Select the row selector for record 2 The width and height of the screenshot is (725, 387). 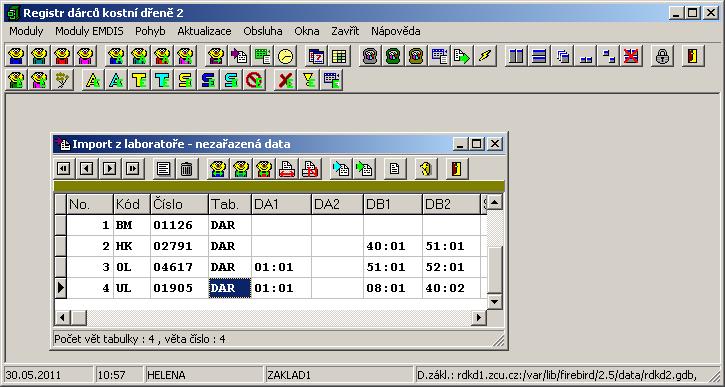(x=61, y=246)
